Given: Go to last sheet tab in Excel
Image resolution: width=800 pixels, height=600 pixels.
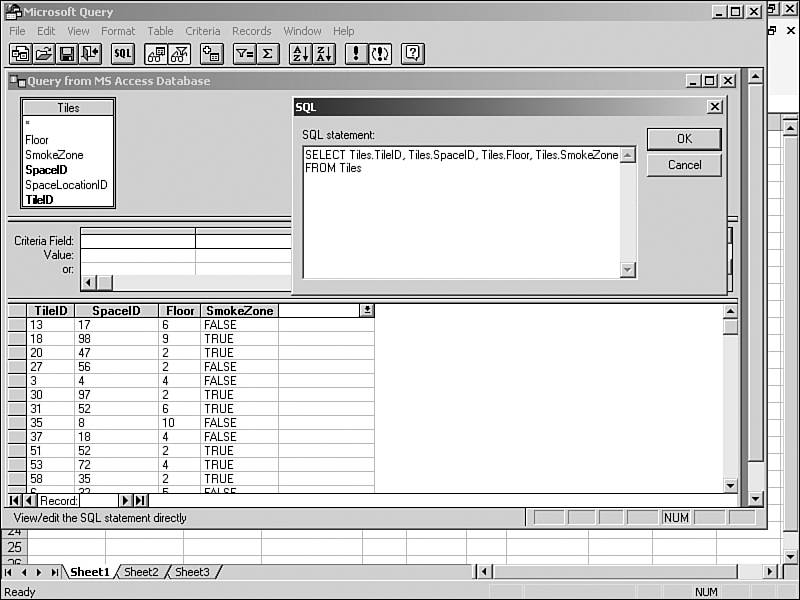Looking at the screenshot, I should [x=55, y=572].
